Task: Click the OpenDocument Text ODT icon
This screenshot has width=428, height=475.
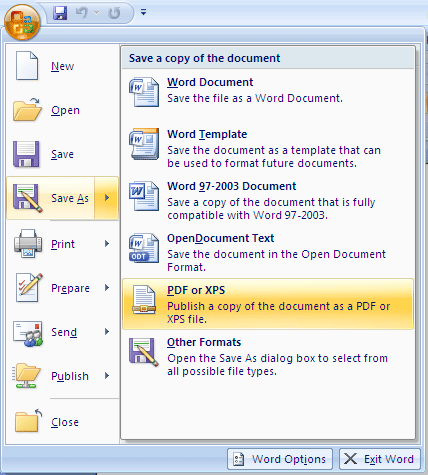Action: click(144, 248)
